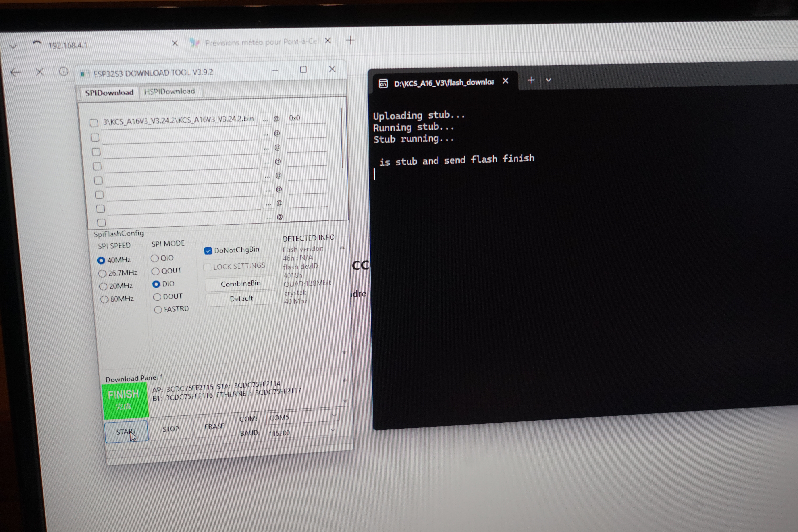Uncheck the DoNotChgBin checkbox
This screenshot has height=532, width=798.
click(x=208, y=251)
